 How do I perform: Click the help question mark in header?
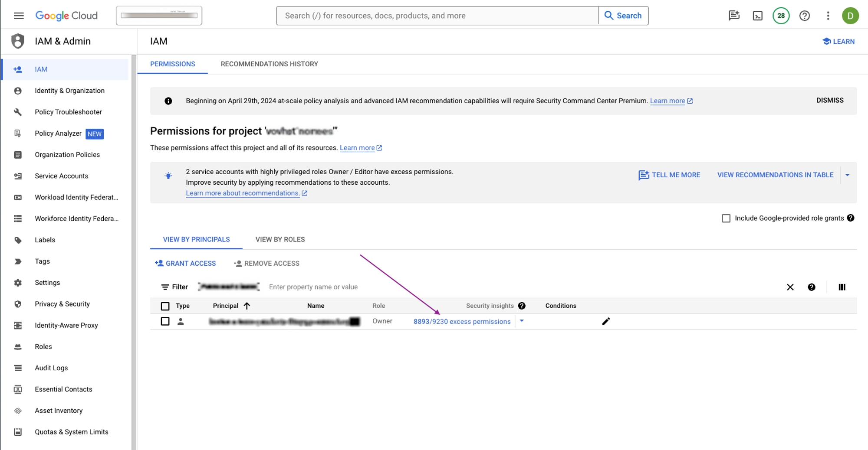tap(804, 16)
